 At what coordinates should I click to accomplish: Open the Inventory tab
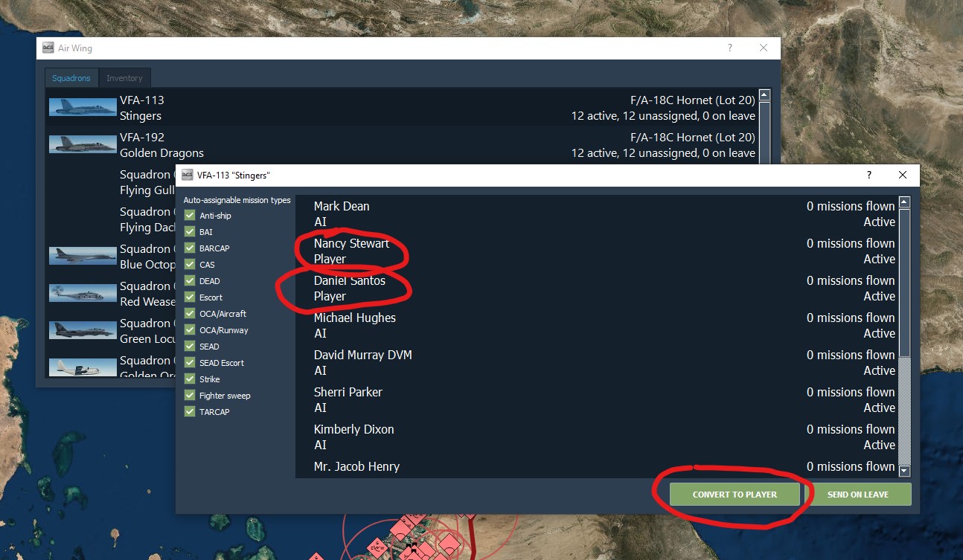pyautogui.click(x=124, y=78)
